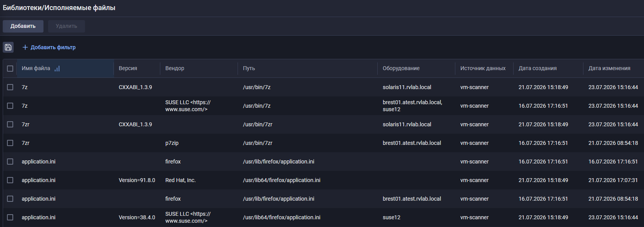
Task: Tick the application.ini Version=38.4.0 row checkbox
Action: 10,217
